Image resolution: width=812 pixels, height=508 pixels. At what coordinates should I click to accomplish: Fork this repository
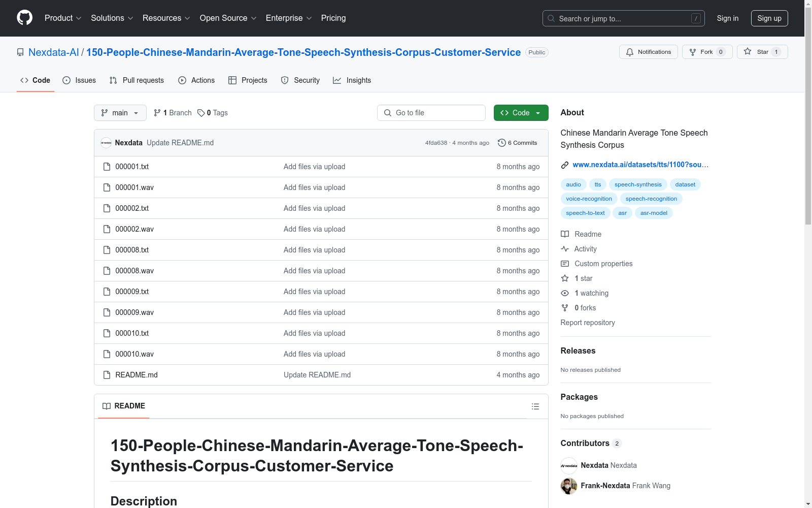tap(707, 52)
